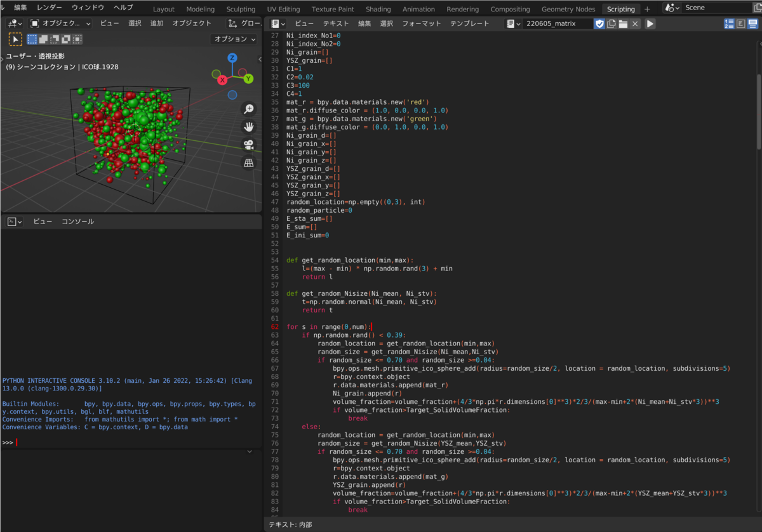Open a text file via the folder icon
This screenshot has height=532, width=762.
coord(624,23)
